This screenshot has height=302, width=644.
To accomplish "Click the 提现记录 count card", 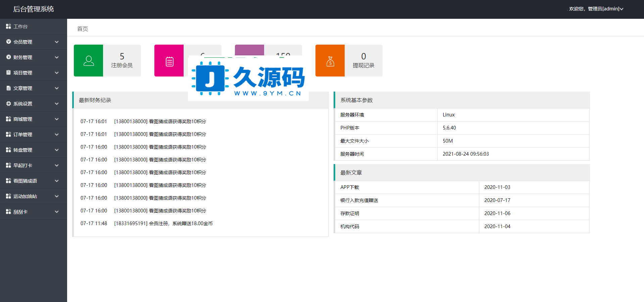I will (363, 61).
